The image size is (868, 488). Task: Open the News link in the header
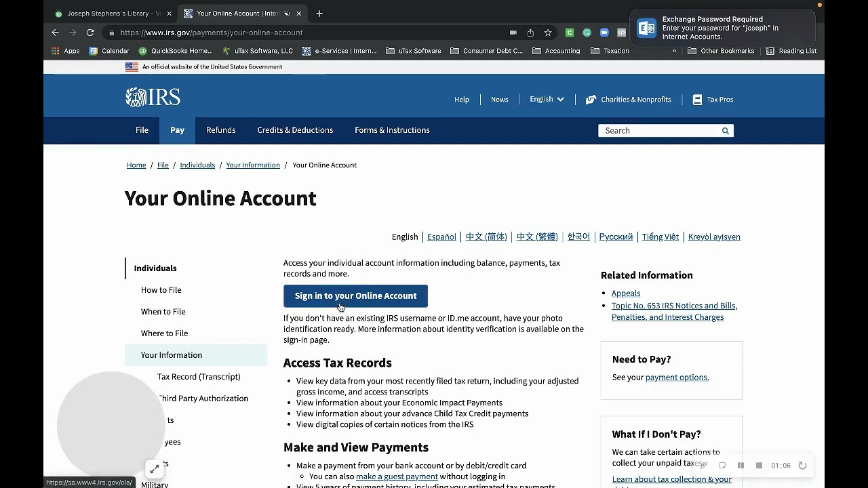(500, 100)
